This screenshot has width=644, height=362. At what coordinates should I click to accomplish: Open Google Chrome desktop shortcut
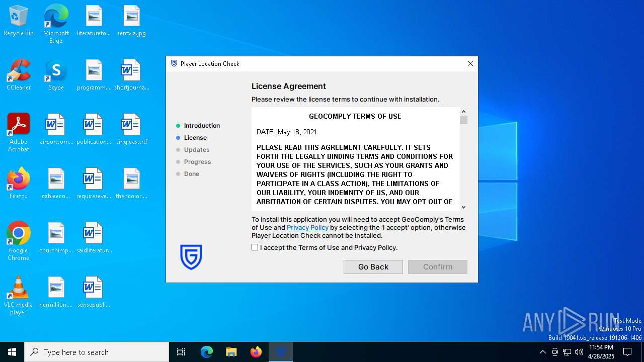coord(19,241)
